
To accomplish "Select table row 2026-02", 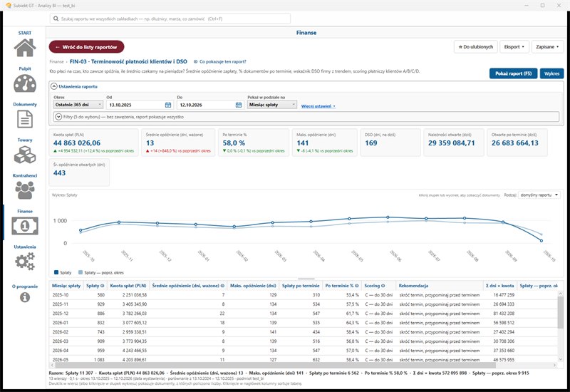I will click(304, 332).
